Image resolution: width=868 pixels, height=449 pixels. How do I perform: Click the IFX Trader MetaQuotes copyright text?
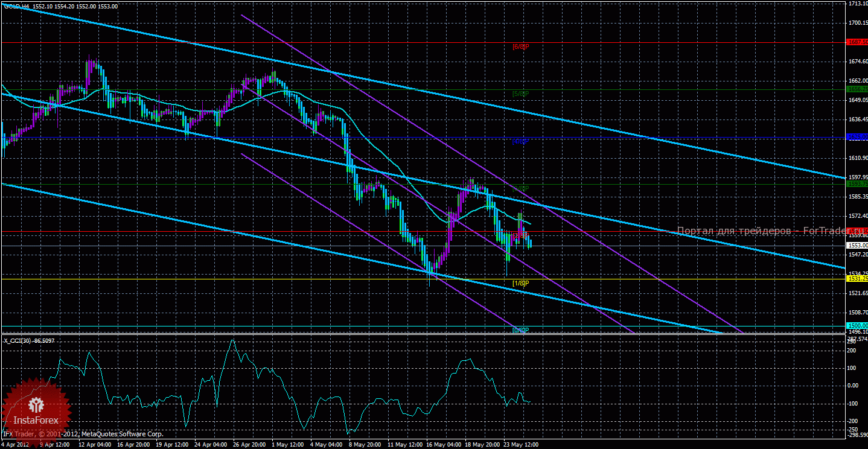[x=83, y=434]
